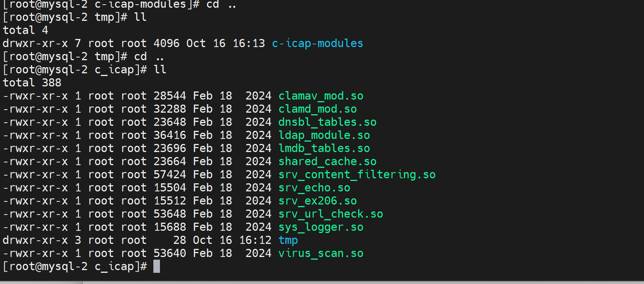Viewport: 644px width, 284px height.
Task: Click the clamd_mod.so file name
Action: tap(318, 109)
